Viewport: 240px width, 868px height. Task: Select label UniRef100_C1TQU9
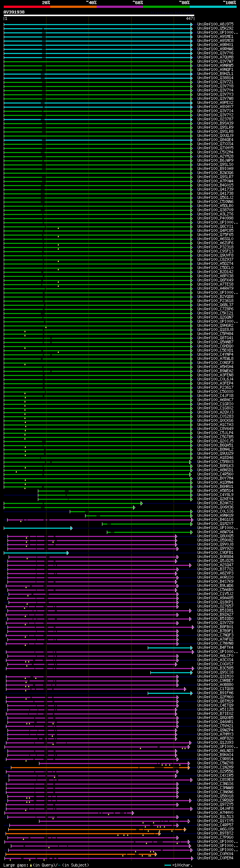tap(215, 689)
